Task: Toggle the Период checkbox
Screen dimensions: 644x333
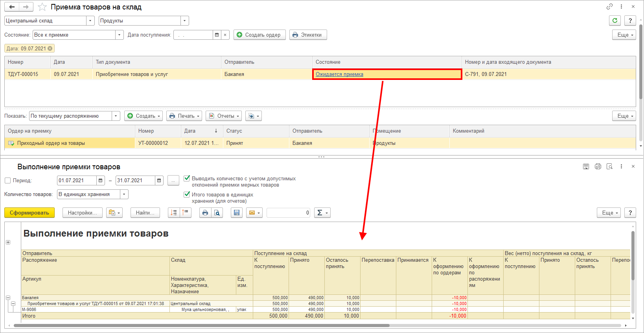Action: tap(7, 180)
